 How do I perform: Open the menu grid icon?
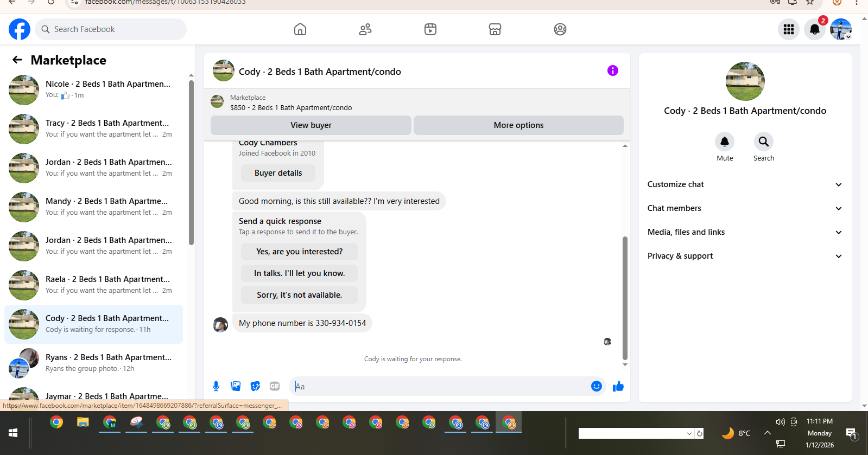click(789, 29)
